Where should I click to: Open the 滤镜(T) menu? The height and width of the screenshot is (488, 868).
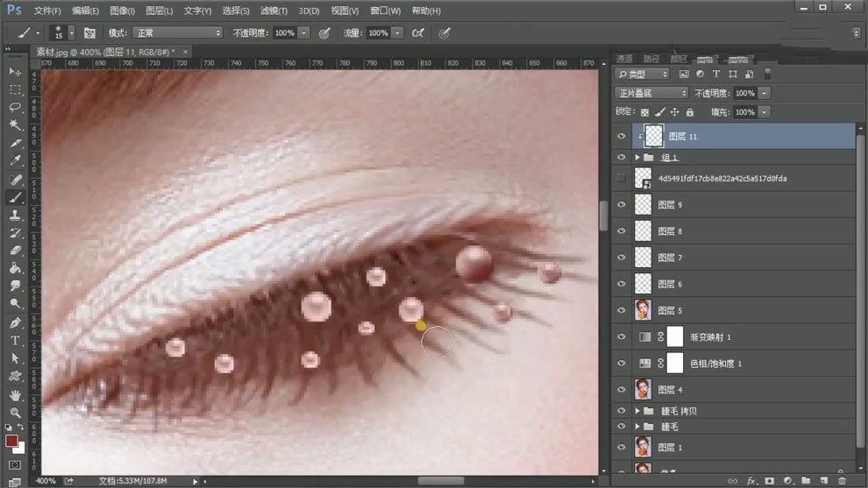coord(274,11)
